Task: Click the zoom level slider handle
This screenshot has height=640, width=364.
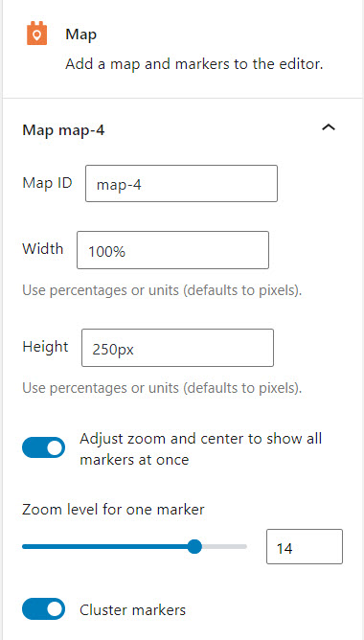Action: (194, 546)
